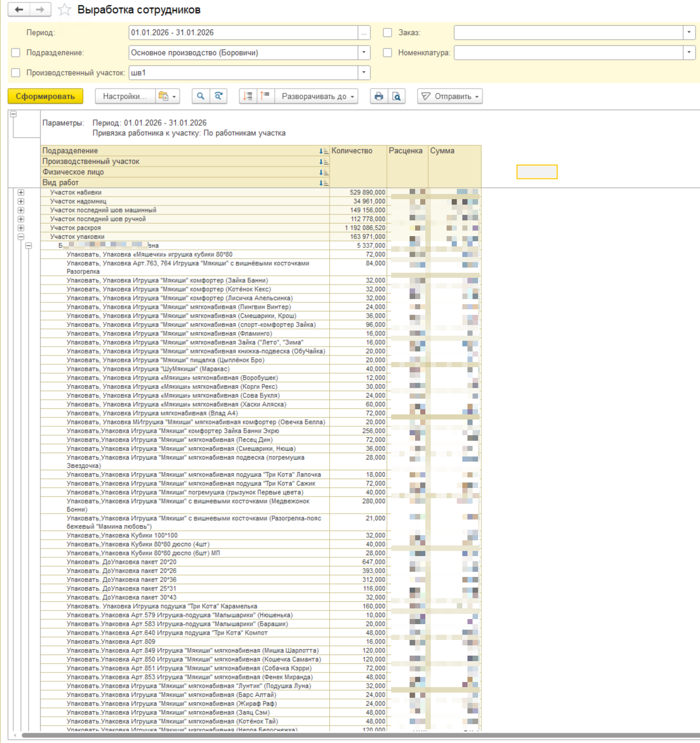This screenshot has height=743, width=700.
Task: Go back with the left arrow button
Action: [19, 9]
